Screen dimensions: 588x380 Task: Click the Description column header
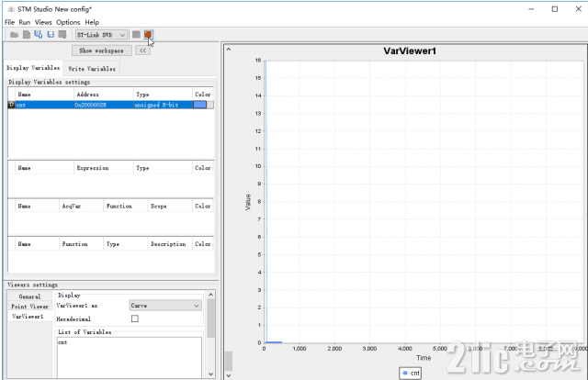168,244
